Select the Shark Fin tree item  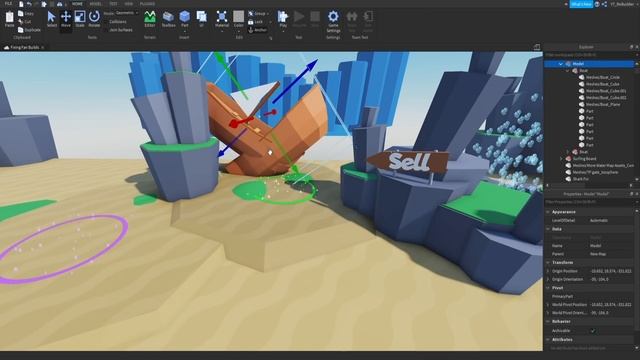pos(580,179)
